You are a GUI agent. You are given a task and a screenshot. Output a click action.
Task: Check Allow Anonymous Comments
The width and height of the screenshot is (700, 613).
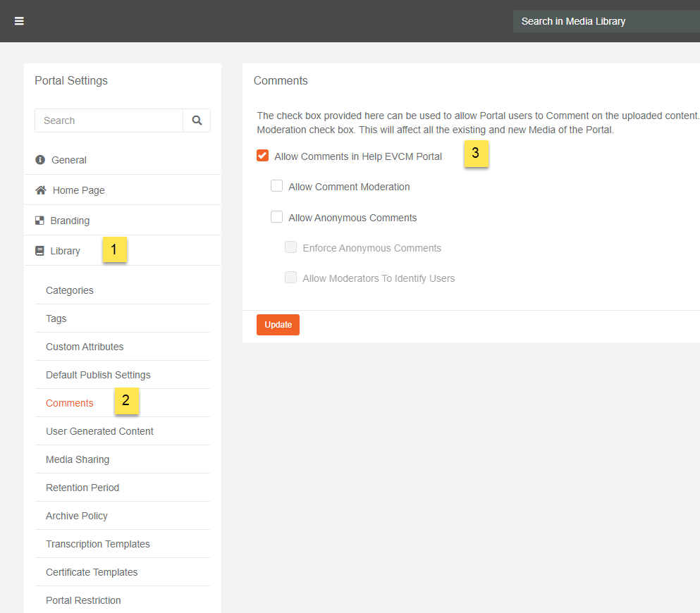[276, 216]
